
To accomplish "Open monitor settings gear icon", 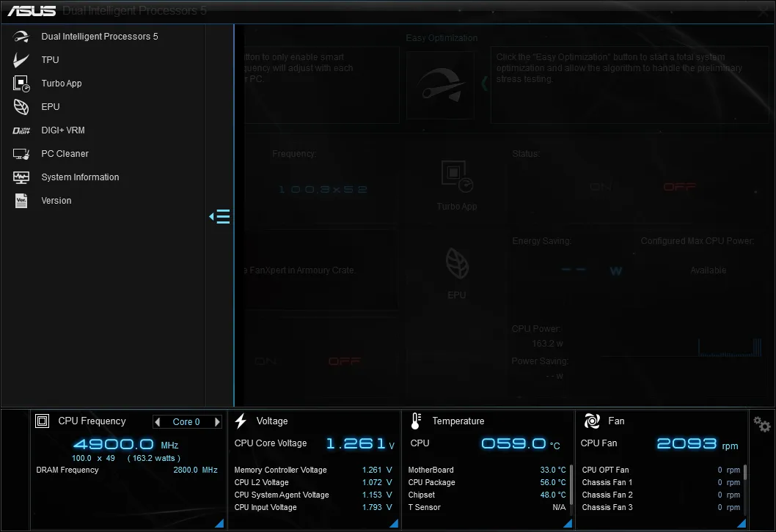I will coord(762,424).
